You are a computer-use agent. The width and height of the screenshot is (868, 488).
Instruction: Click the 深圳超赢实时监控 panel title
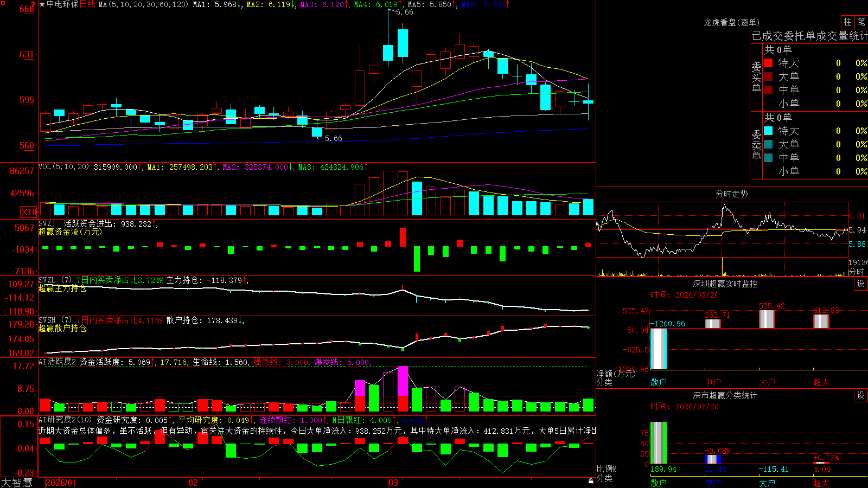click(x=725, y=284)
